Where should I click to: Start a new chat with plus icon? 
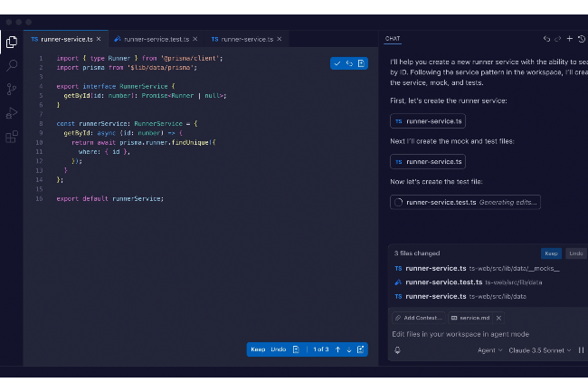coord(569,39)
